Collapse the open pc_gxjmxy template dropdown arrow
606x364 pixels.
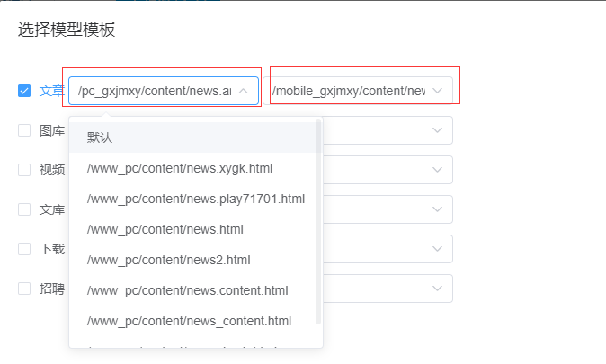pyautogui.click(x=244, y=91)
